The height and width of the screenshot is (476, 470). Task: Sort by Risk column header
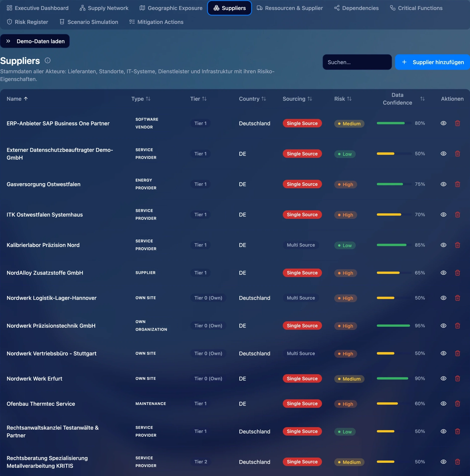(x=343, y=99)
